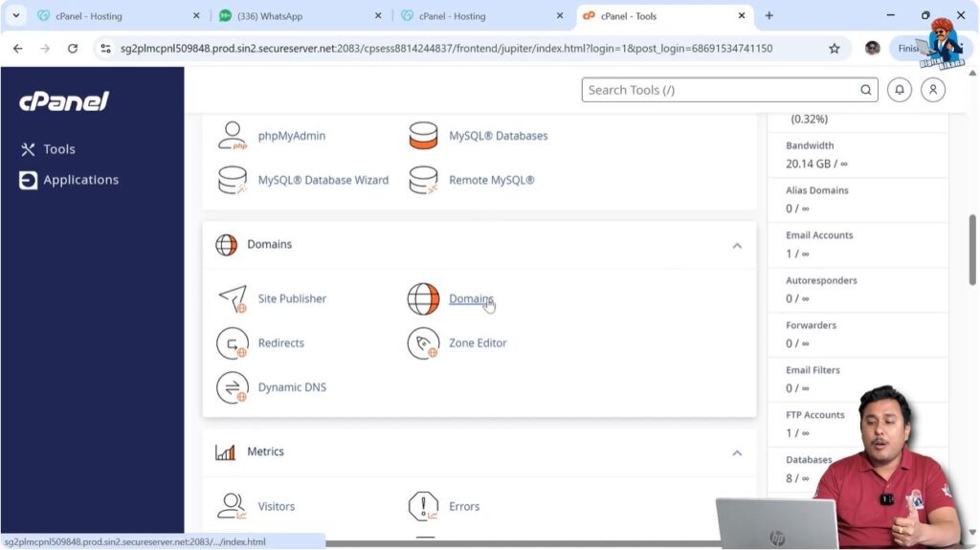Open the MySQL Database Wizard icon
980x550 pixels.
[x=233, y=180]
